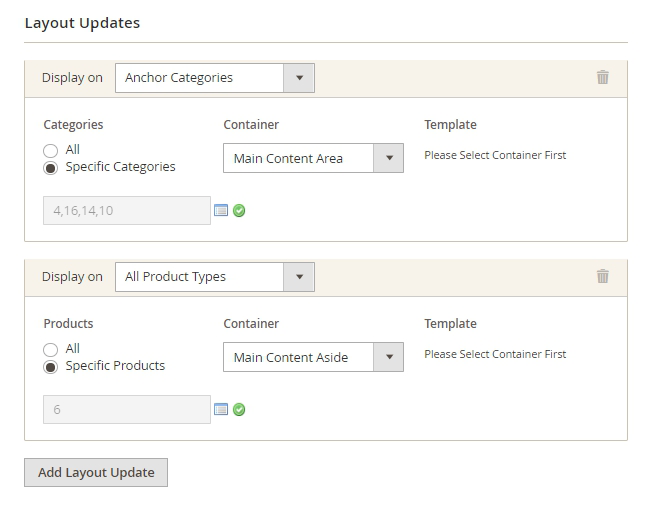The image size is (649, 508).
Task: Click green apply checkmark beside categories field
Action: click(239, 211)
